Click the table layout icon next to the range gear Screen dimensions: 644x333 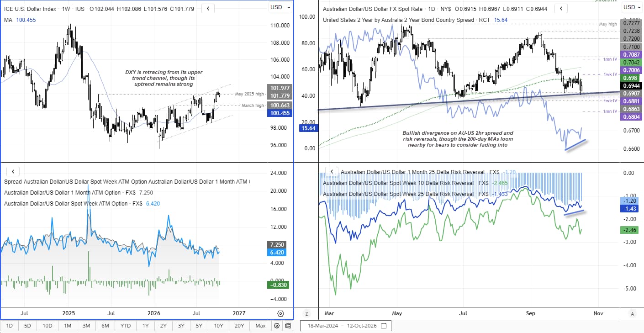click(x=288, y=326)
